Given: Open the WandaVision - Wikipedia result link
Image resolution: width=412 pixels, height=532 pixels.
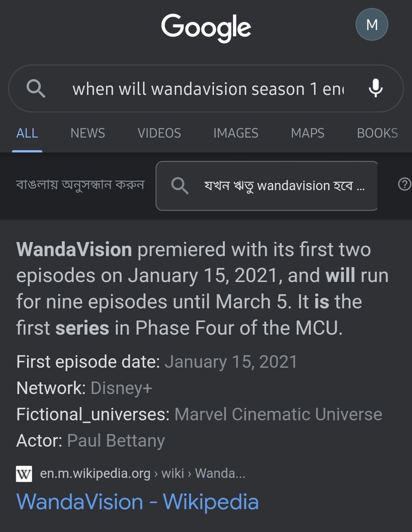Looking at the screenshot, I should 138,501.
